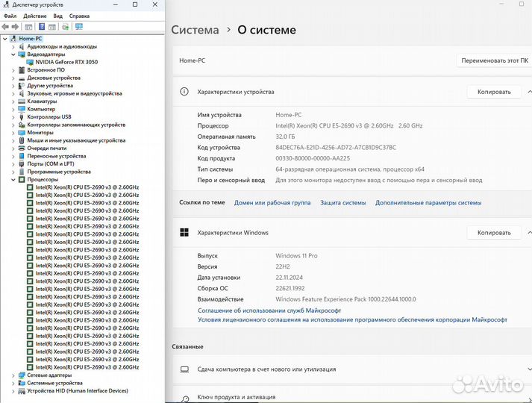Click the Back arrow in Device Manager toolbar
532x403 pixels.
(5, 27)
